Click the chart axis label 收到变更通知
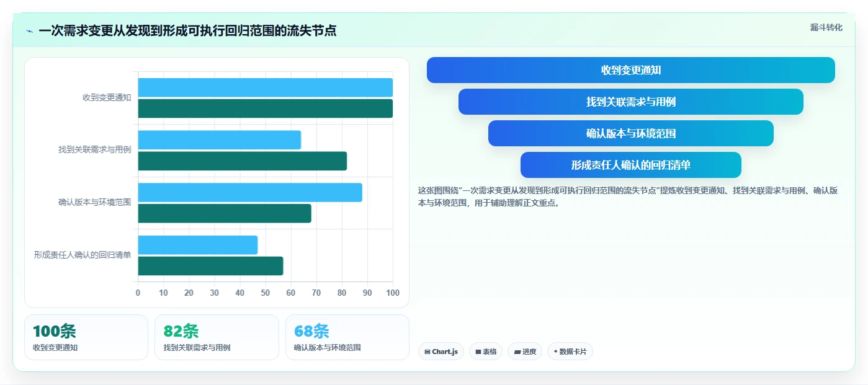 (x=107, y=97)
